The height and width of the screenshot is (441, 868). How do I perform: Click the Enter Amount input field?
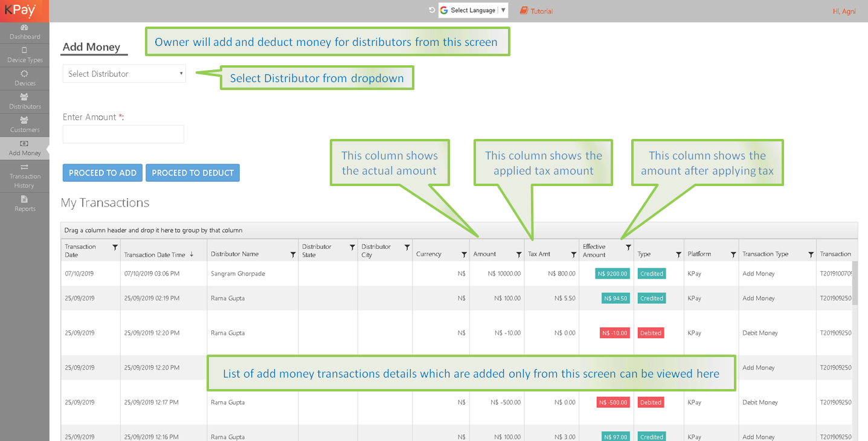point(123,134)
